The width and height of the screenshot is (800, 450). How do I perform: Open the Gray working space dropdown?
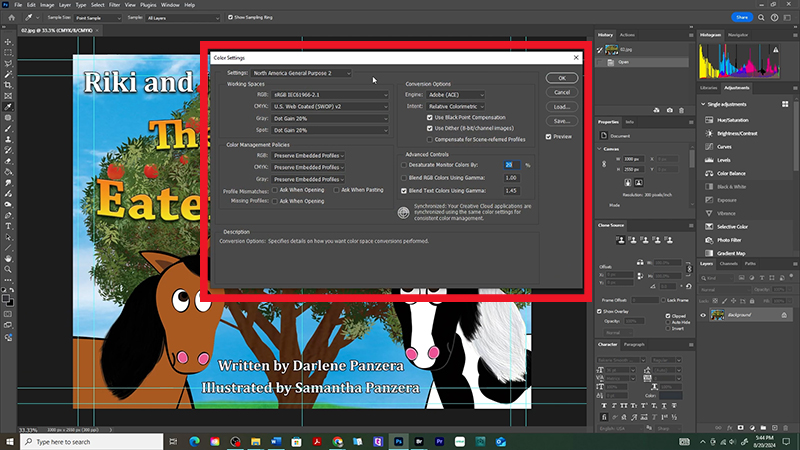330,118
